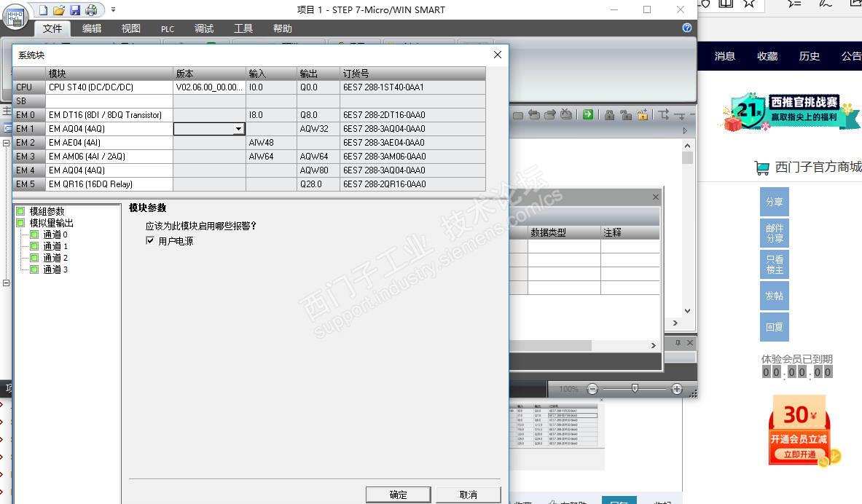Click the green go-to arrow toolbar icon
Viewport: 862px width, 504px height.
pos(588,114)
